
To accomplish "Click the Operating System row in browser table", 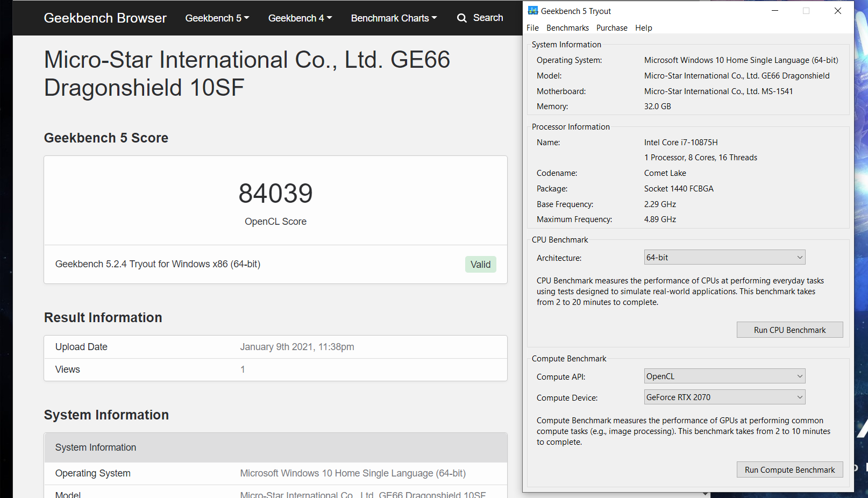I will (275, 473).
